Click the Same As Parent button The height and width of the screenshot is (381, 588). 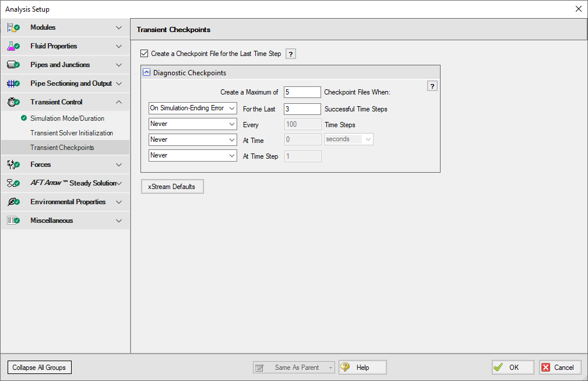tap(294, 368)
